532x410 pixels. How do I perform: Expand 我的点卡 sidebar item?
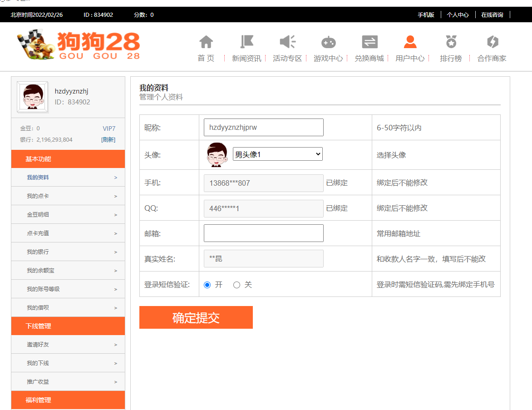(x=68, y=196)
